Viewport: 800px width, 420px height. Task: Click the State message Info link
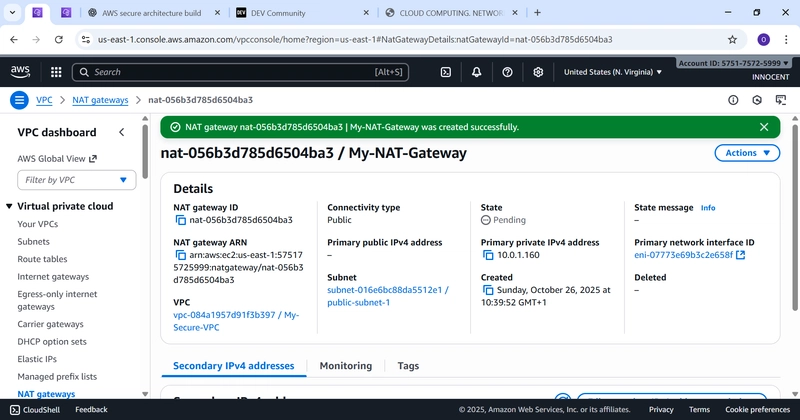[708, 208]
